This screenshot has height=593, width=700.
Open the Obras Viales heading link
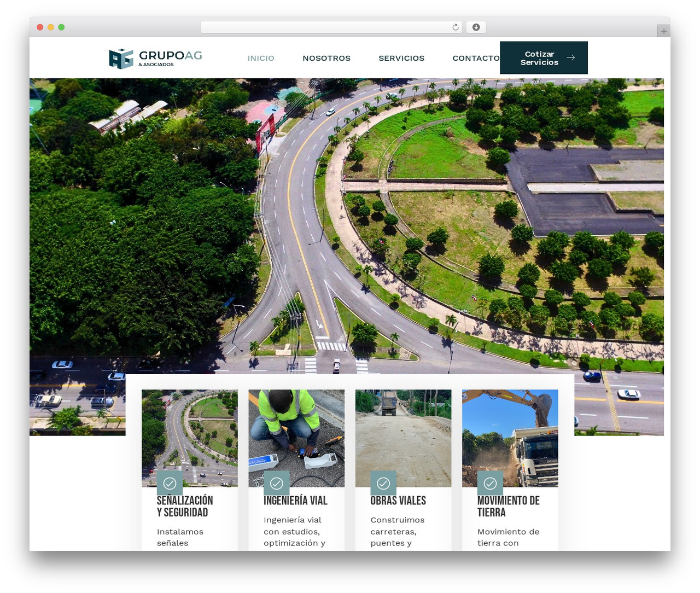click(x=398, y=501)
